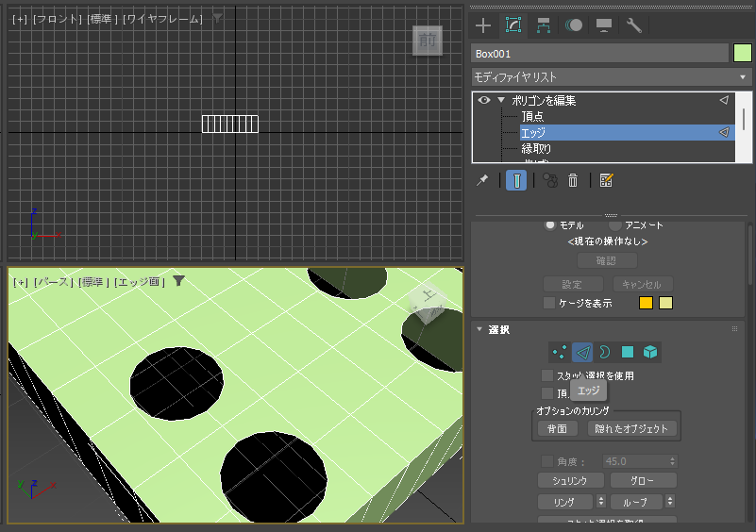Open the [ワイヤフレーム] shading menu

(x=163, y=19)
